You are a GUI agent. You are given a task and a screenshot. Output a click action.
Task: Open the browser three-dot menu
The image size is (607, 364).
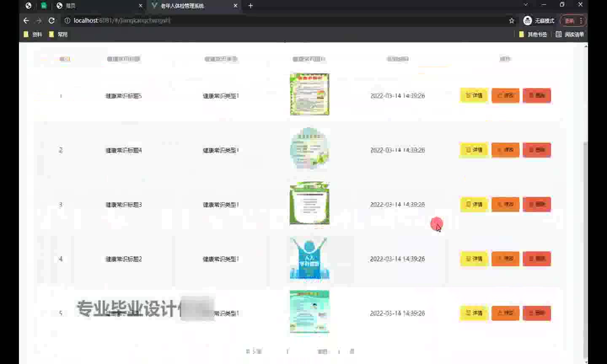point(581,21)
